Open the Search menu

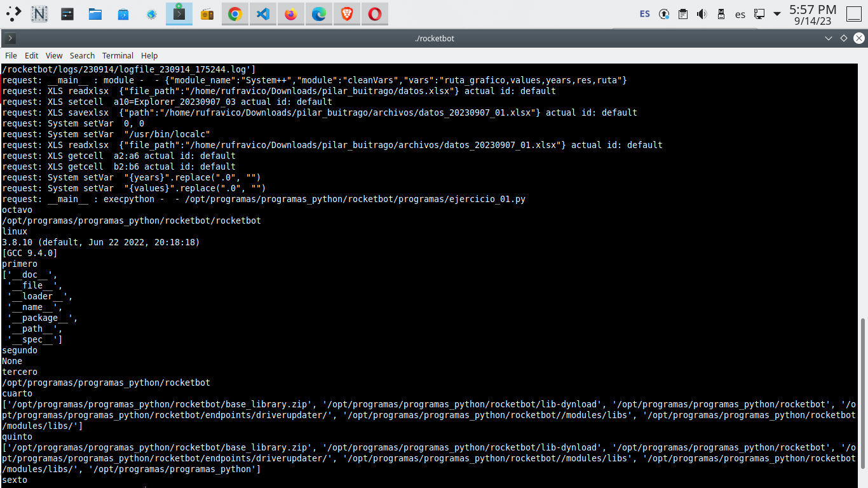82,56
